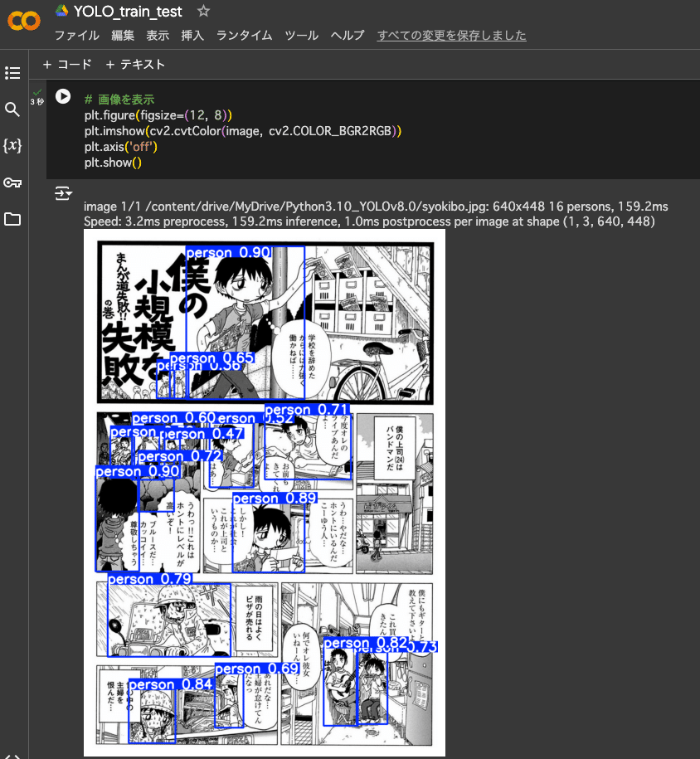The height and width of the screenshot is (759, 700).
Task: Click the plt.imshow cvtColor code line
Action: 242,131
